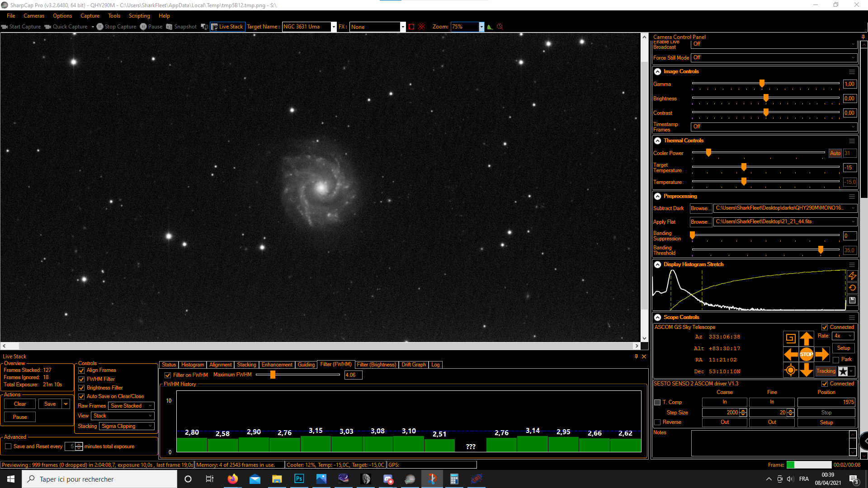
Task: Collapse the Thermal Controls section
Action: (658, 141)
